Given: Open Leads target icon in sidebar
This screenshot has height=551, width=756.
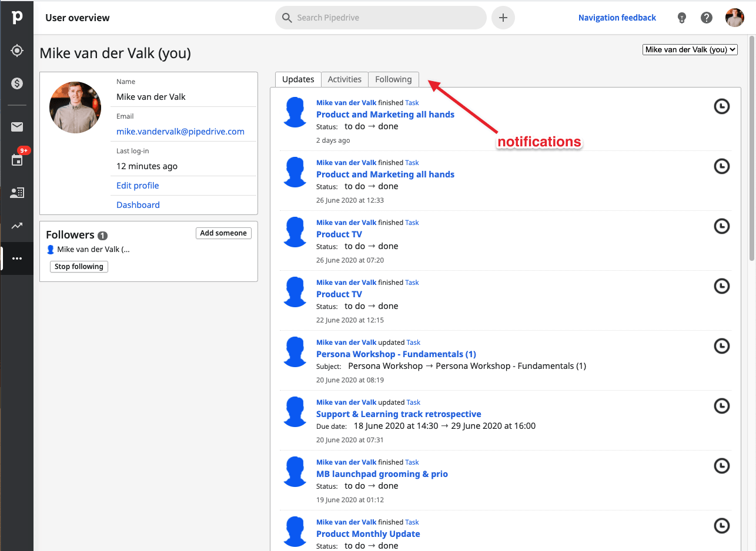Looking at the screenshot, I should click(x=17, y=51).
